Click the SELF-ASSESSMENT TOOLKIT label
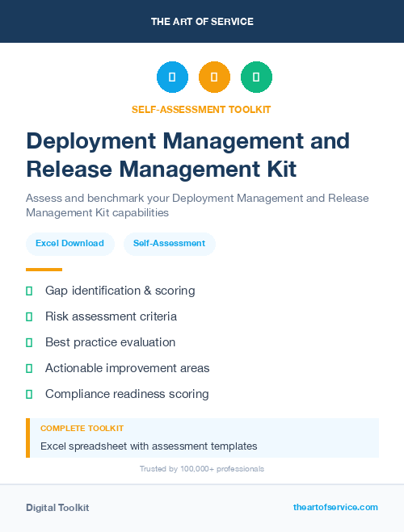Viewport: 404px width, 532px height. click(201, 110)
